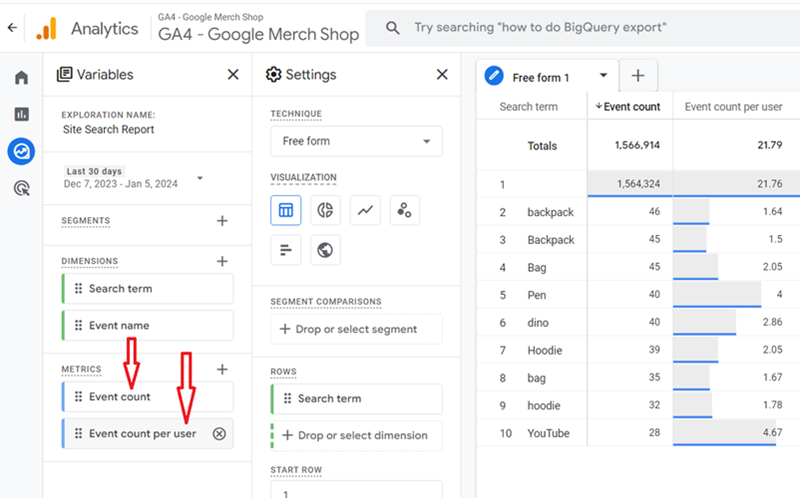Click the 1,564,324 event count cell

coord(639,184)
